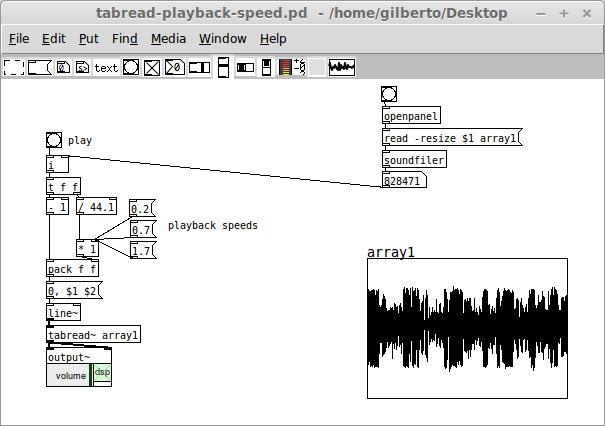The width and height of the screenshot is (605, 426).
Task: Toggle dsp on the output~ object
Action: (x=101, y=374)
